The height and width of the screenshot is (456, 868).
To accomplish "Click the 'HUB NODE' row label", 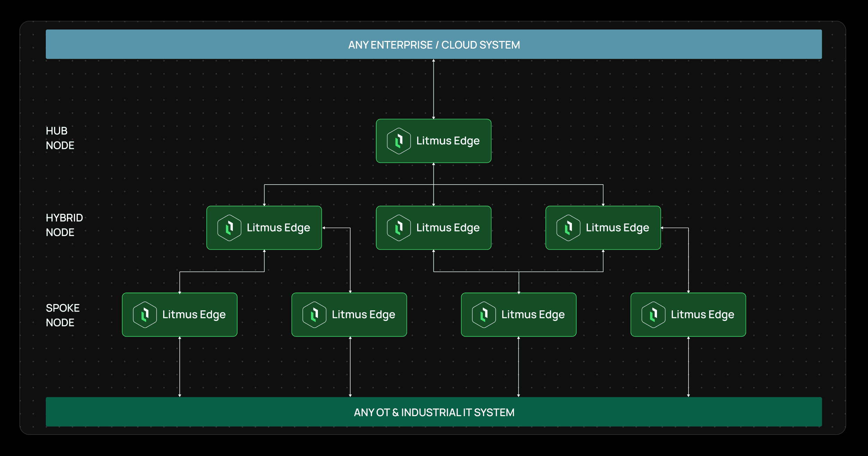I will [60, 138].
